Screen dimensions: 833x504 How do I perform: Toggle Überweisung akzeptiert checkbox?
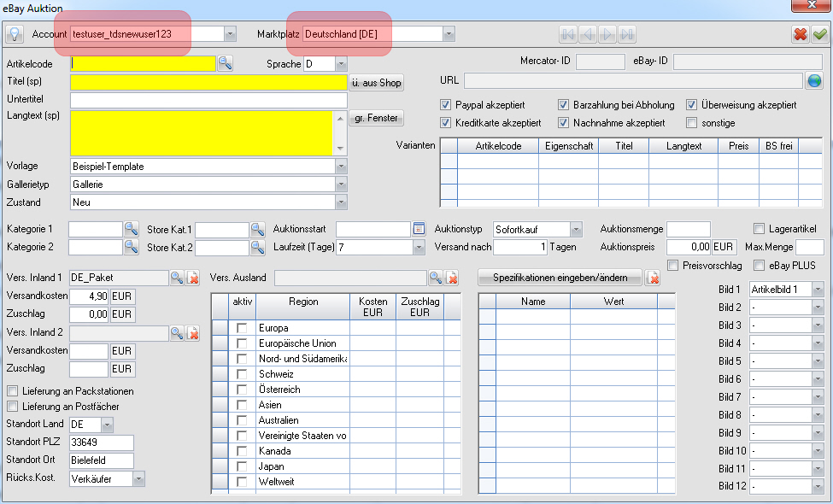[691, 104]
